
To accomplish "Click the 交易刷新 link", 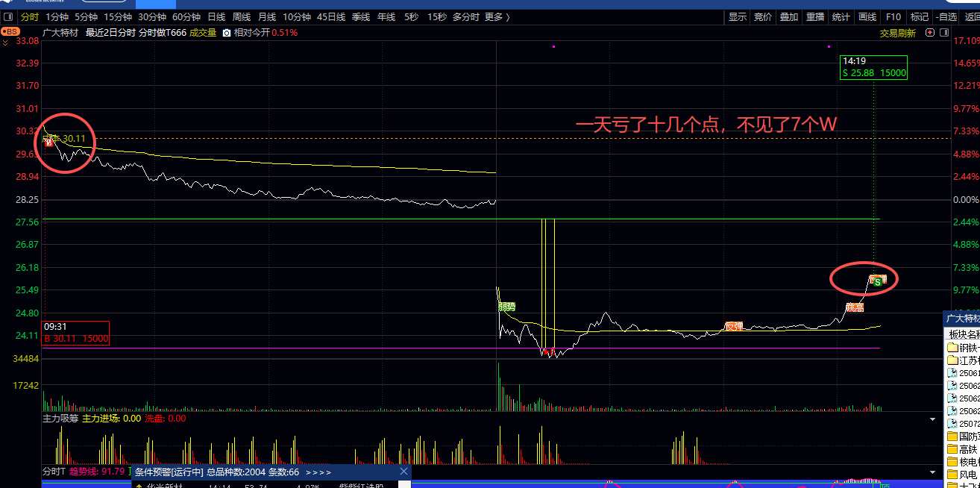I will pos(898,33).
